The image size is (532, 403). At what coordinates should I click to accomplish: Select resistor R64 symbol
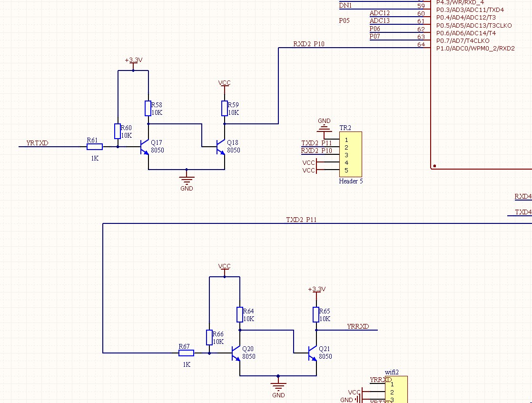[239, 315]
